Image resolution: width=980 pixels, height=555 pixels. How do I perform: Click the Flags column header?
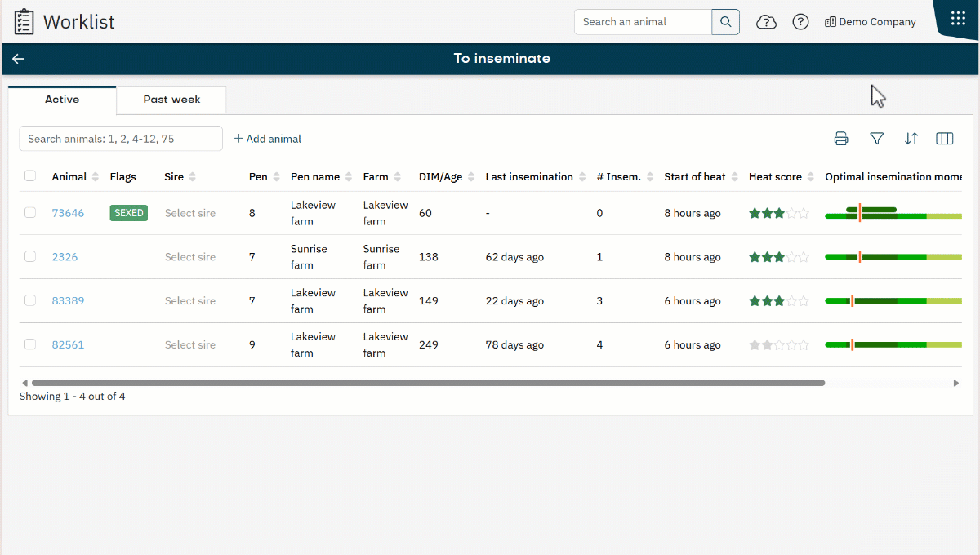pos(123,177)
